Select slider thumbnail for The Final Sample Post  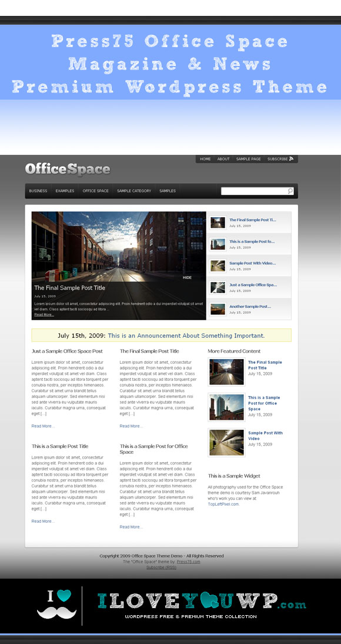tap(218, 223)
